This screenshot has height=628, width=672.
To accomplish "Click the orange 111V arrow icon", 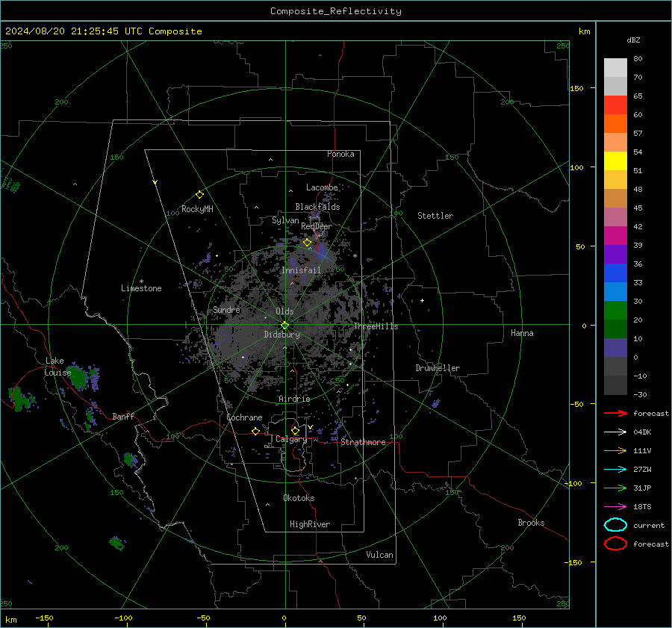I will coord(615,450).
